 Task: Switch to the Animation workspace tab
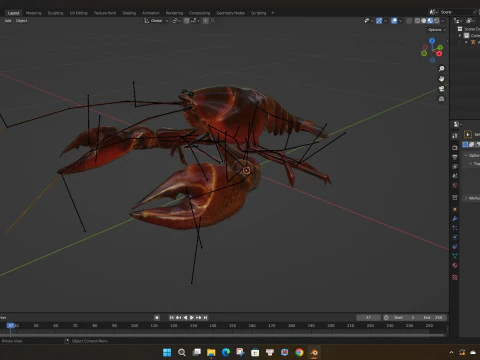151,13
